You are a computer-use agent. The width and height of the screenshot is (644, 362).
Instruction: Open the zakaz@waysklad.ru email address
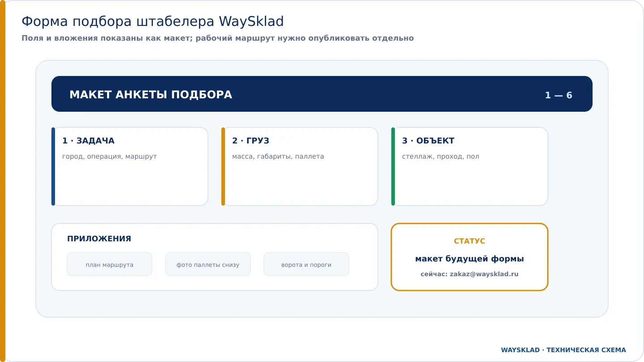click(484, 274)
